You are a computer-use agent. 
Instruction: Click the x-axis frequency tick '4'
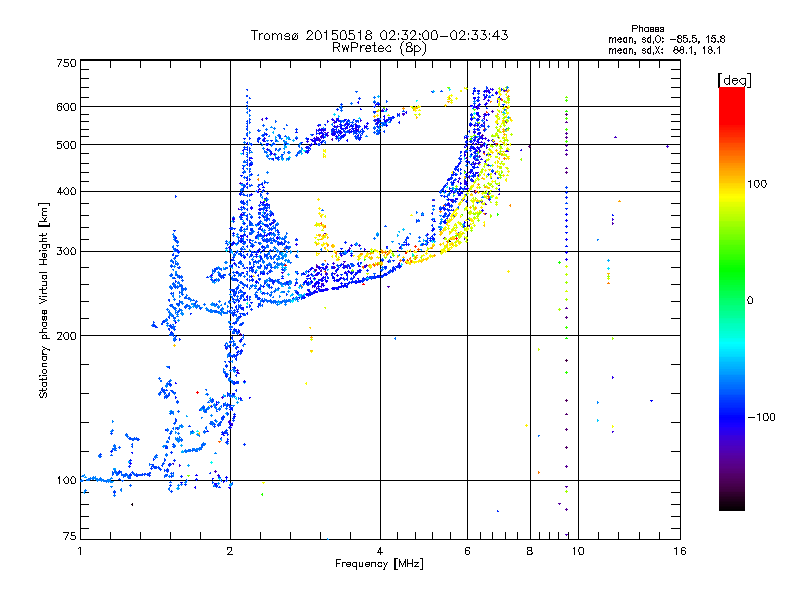(x=380, y=551)
